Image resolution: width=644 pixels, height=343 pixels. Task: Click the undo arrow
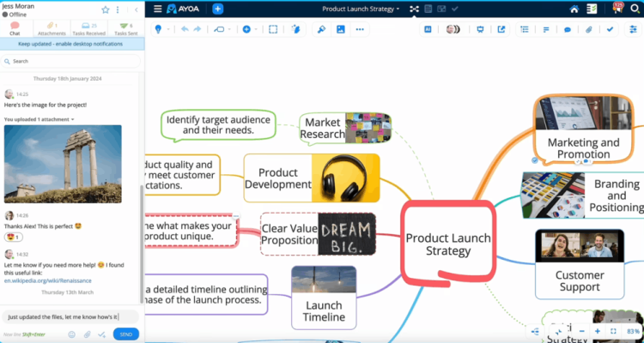tap(185, 29)
